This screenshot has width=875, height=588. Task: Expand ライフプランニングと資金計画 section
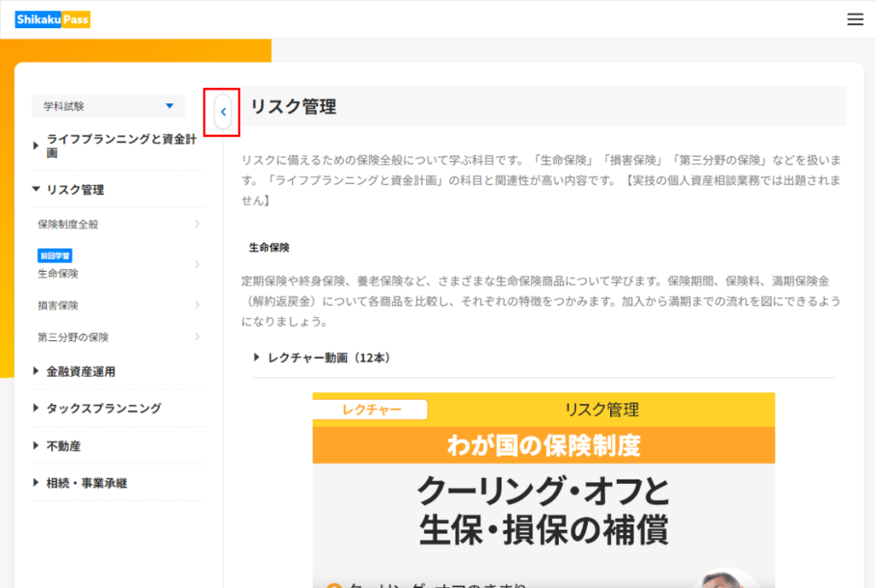coord(118,145)
